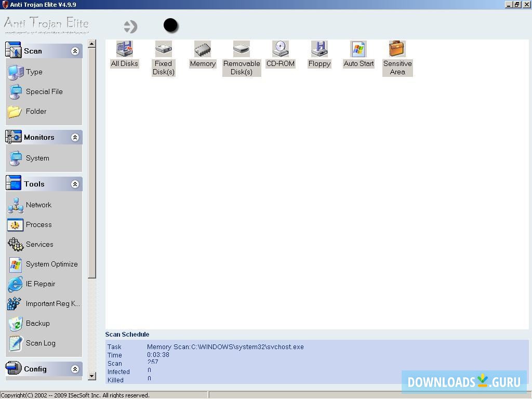The image size is (532, 399).
Task: Click the black stop scan circle
Action: [170, 25]
